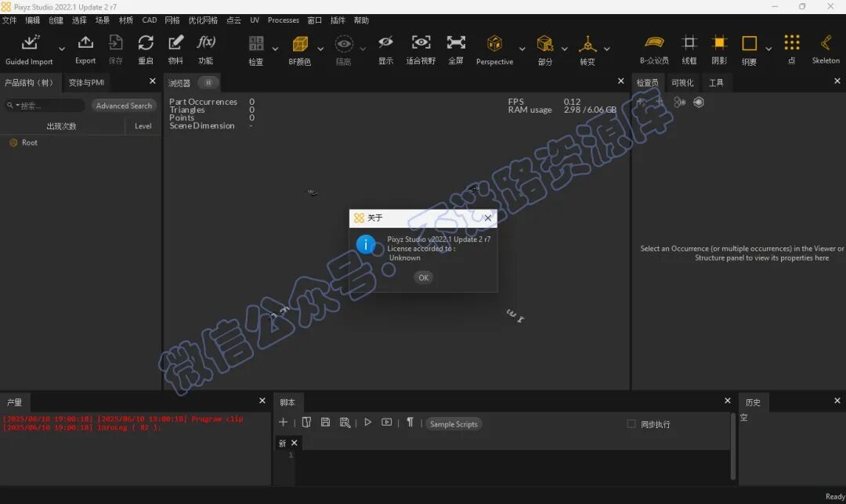846x504 pixels.
Task: Toggle the paragraph marks icon
Action: click(410, 422)
